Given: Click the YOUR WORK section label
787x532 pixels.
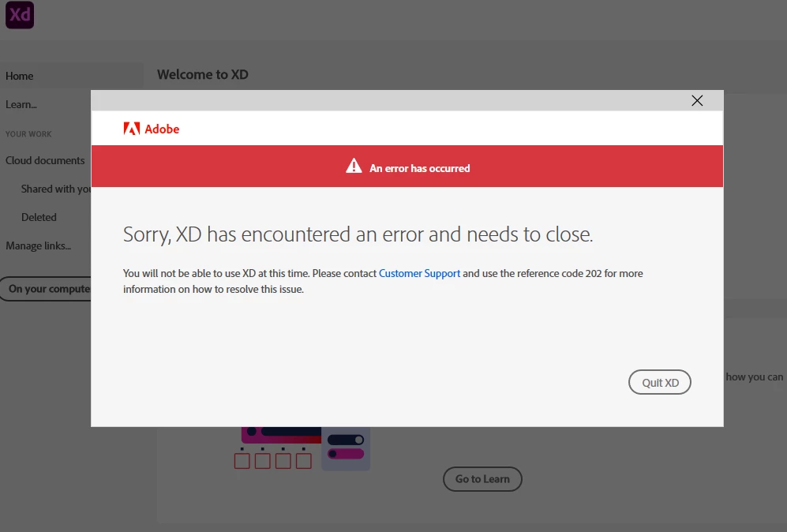Looking at the screenshot, I should 28,134.
